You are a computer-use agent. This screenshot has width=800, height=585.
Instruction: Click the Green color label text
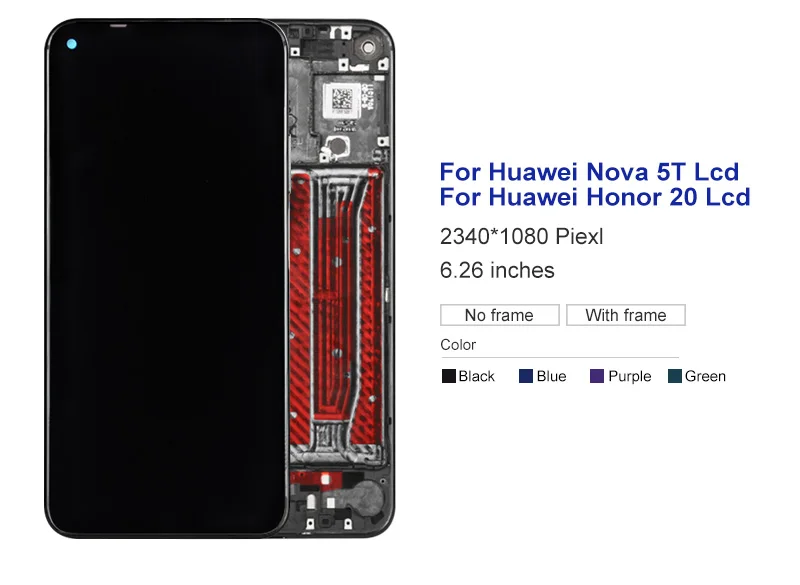705,376
